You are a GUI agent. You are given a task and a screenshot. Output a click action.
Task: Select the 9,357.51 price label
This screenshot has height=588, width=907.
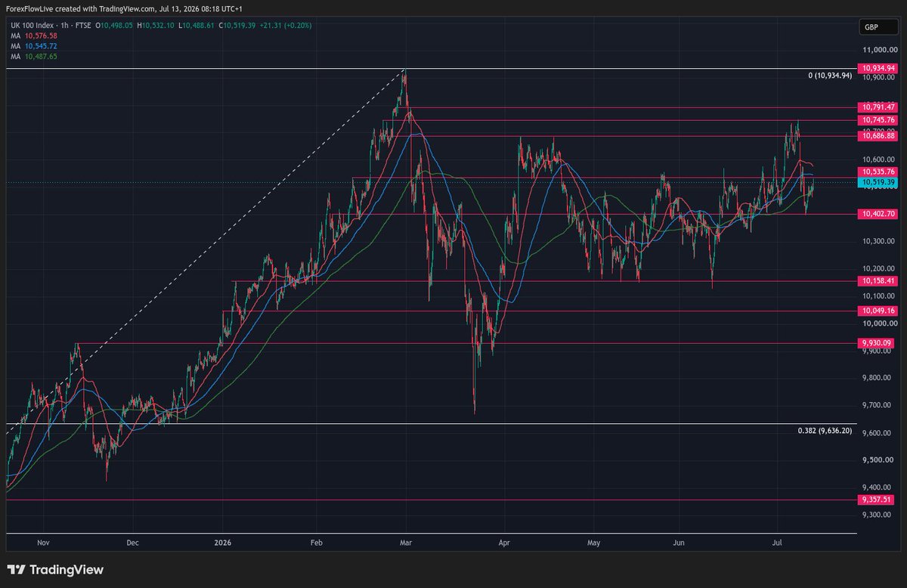[877, 500]
